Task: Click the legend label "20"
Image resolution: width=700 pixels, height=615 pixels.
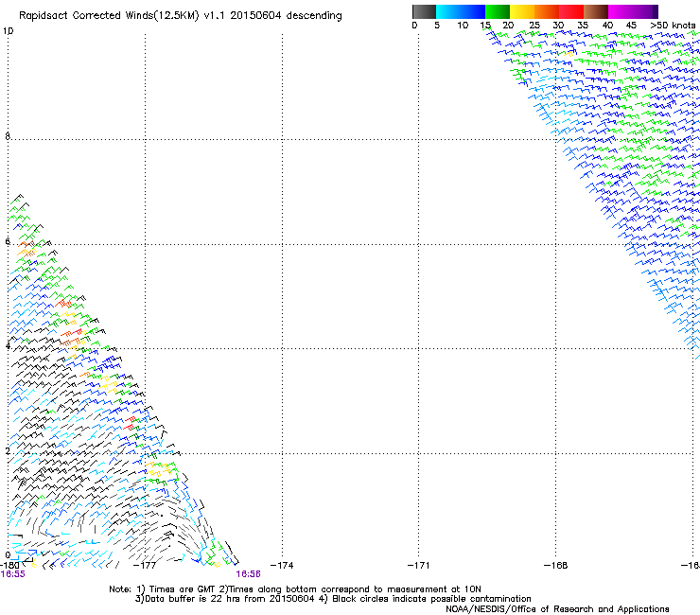Action: [x=508, y=25]
